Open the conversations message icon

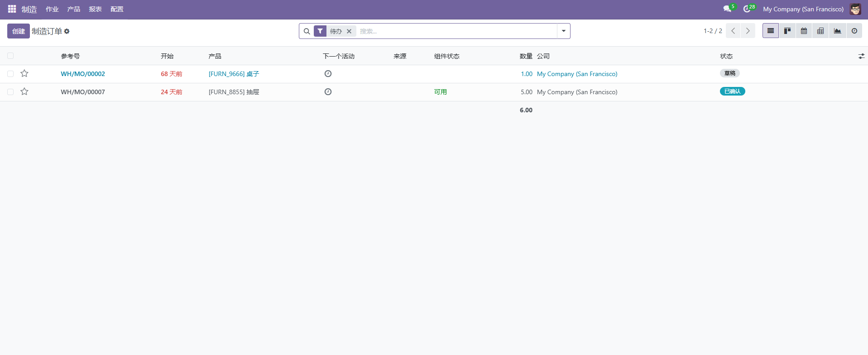tap(727, 9)
